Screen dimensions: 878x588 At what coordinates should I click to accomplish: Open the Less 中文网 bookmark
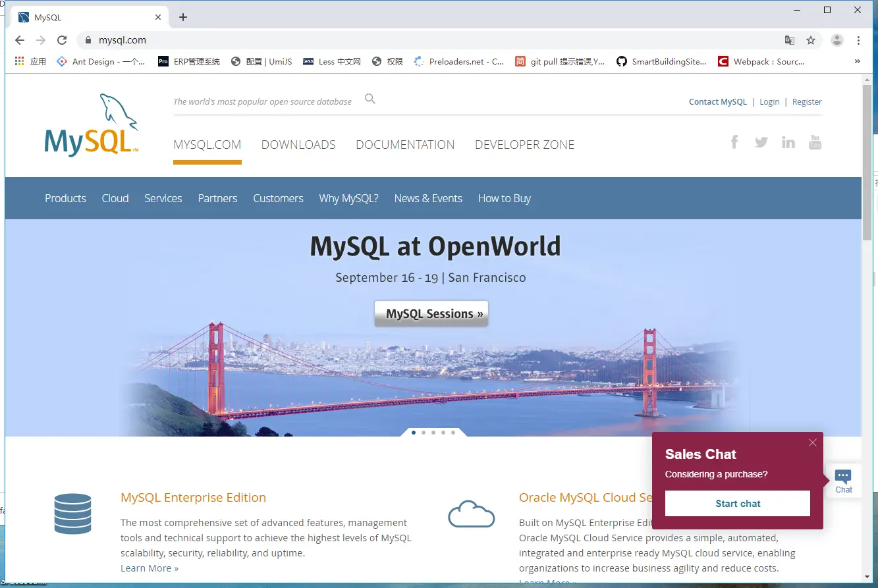(x=332, y=61)
